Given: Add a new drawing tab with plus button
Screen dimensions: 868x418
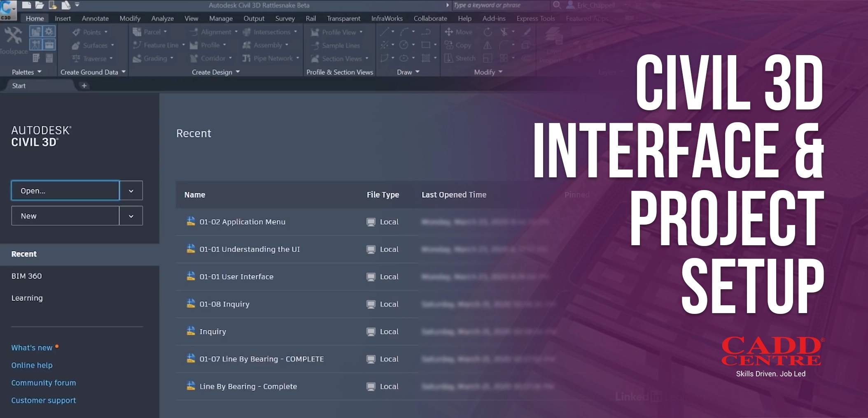Looking at the screenshot, I should [84, 86].
